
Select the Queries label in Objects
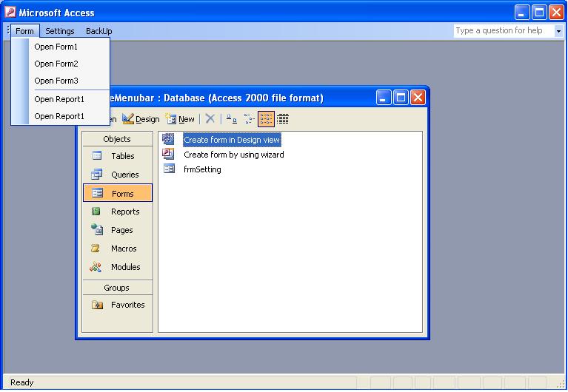125,175
